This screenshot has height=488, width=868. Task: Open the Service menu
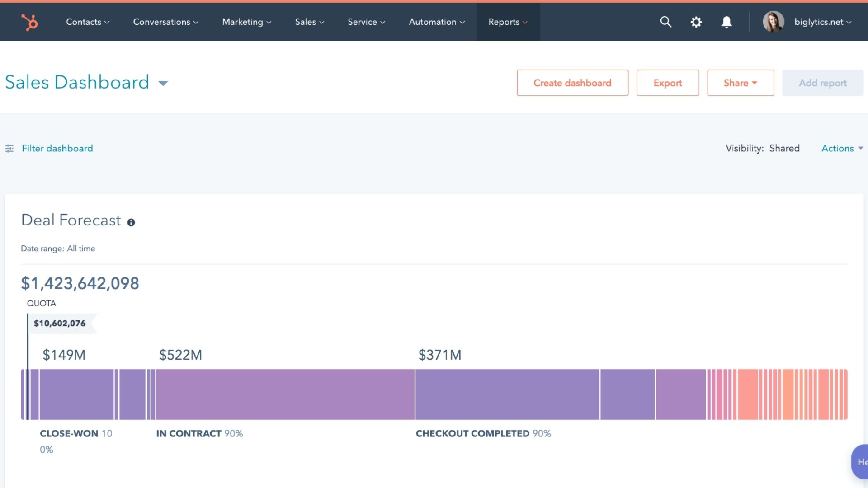pyautogui.click(x=366, y=22)
